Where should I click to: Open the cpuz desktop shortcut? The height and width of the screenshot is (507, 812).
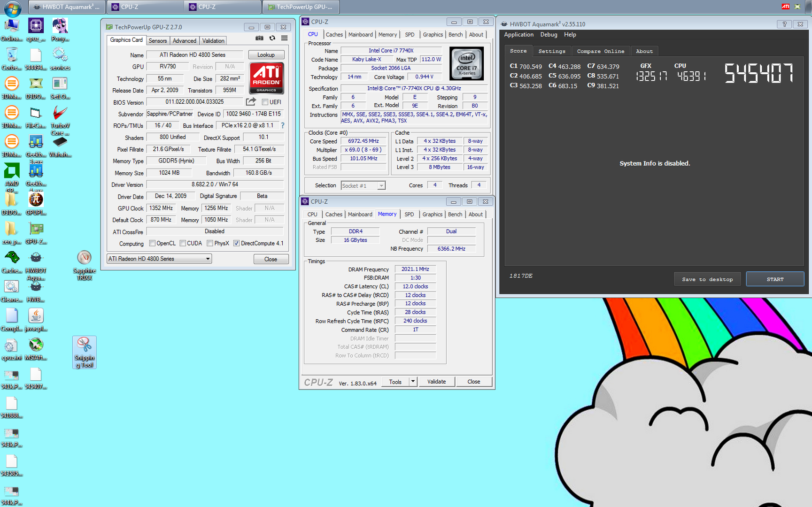pos(36,30)
